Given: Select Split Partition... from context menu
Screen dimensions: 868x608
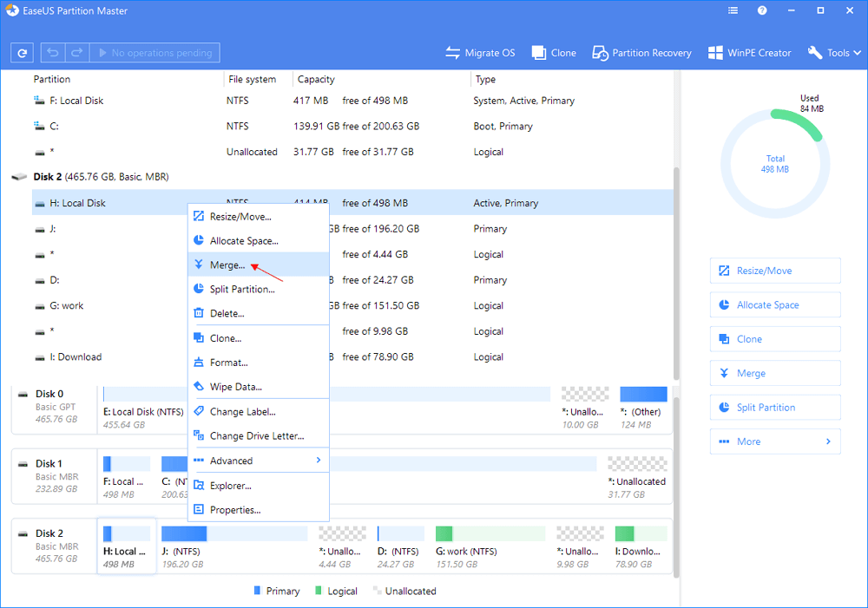Looking at the screenshot, I should click(259, 289).
